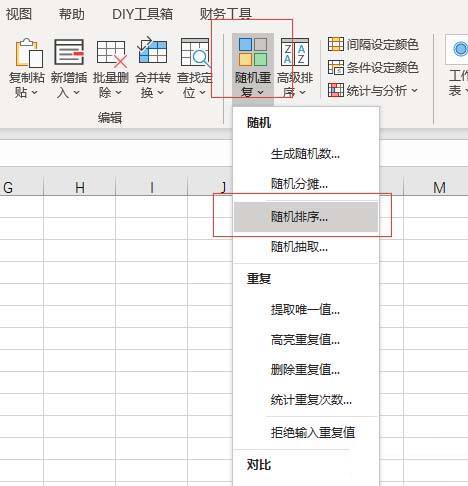Click the 间隔设定颜色 icon

pyautogui.click(x=336, y=44)
